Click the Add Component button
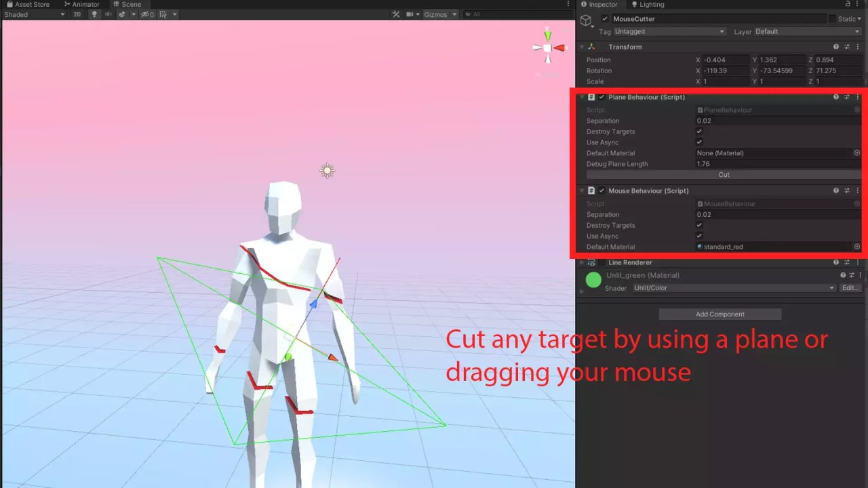This screenshot has height=488, width=868. (x=719, y=313)
